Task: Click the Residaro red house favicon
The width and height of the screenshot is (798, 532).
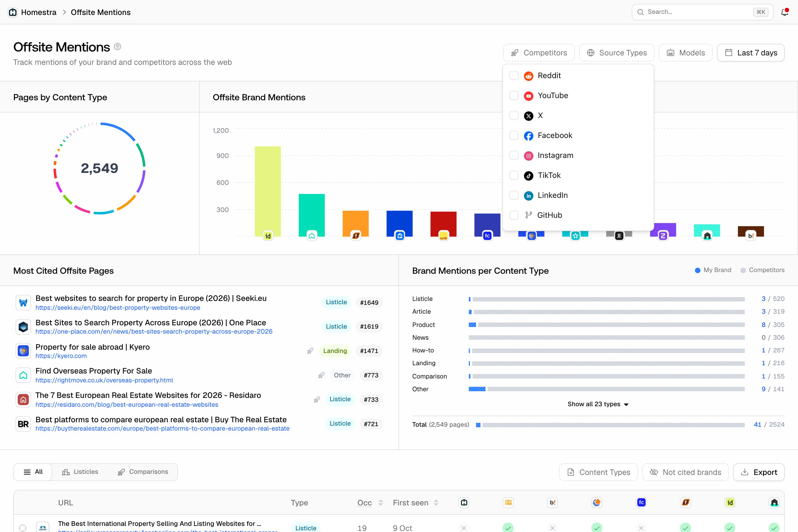Action: coord(23,400)
